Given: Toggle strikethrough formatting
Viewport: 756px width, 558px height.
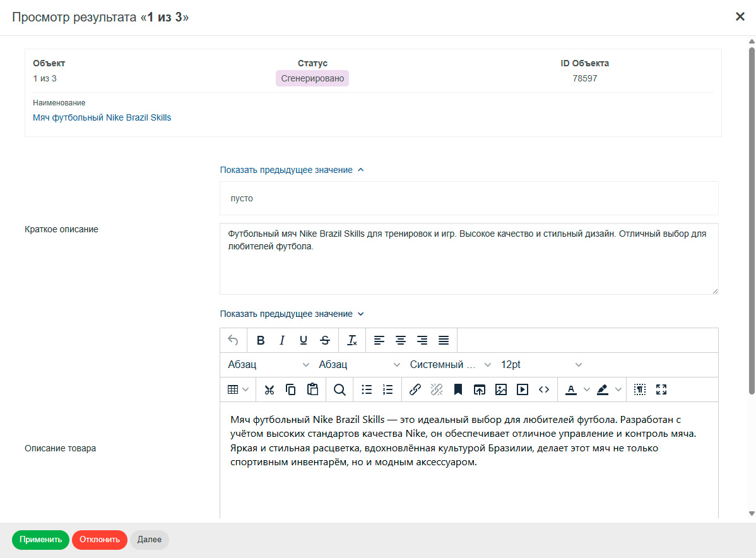Looking at the screenshot, I should click(325, 340).
